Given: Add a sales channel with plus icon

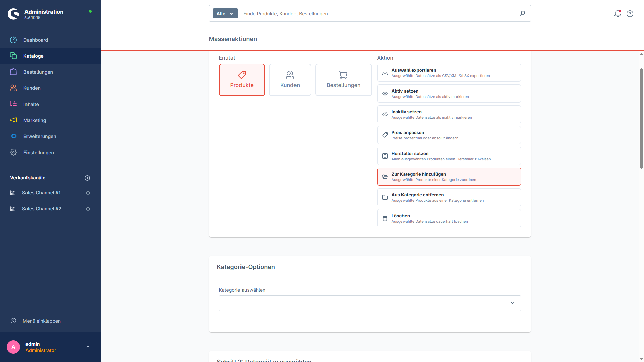Looking at the screenshot, I should pyautogui.click(x=87, y=178).
